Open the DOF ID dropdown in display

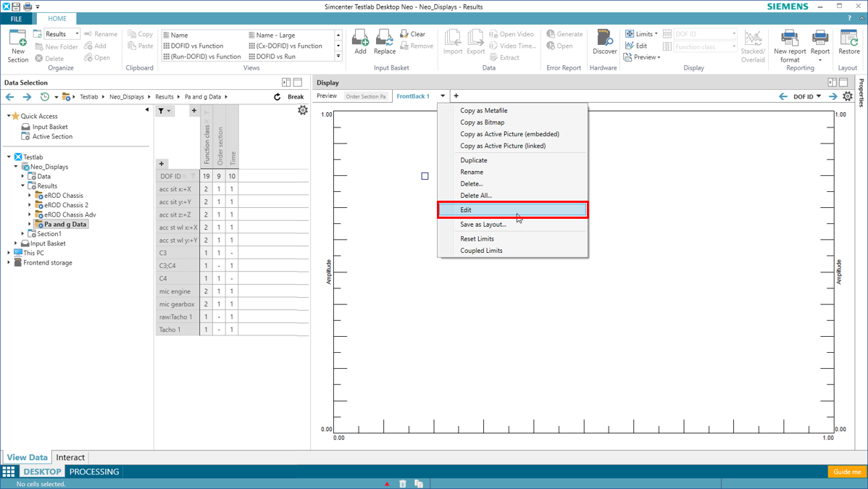click(807, 96)
